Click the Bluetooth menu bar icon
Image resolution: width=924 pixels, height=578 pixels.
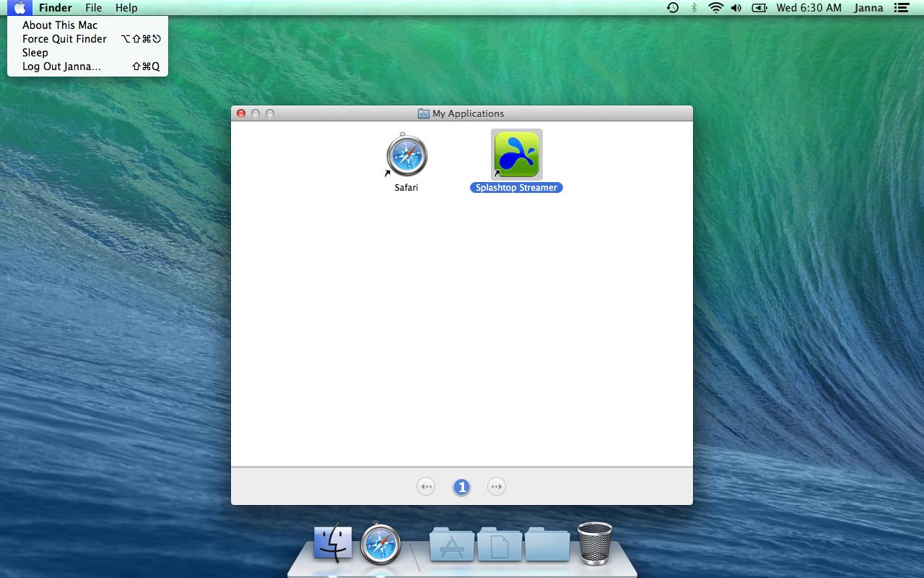[x=694, y=8]
